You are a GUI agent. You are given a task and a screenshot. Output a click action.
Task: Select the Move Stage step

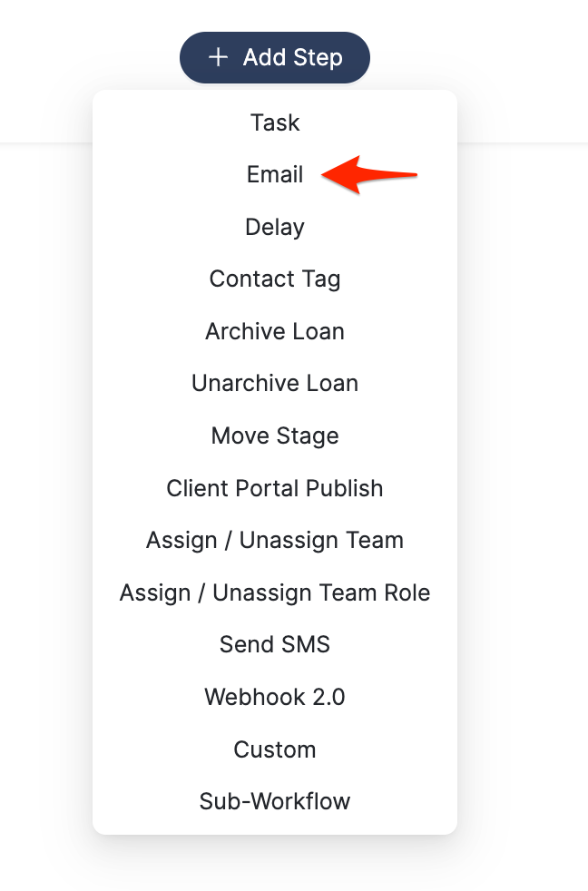[x=275, y=436]
